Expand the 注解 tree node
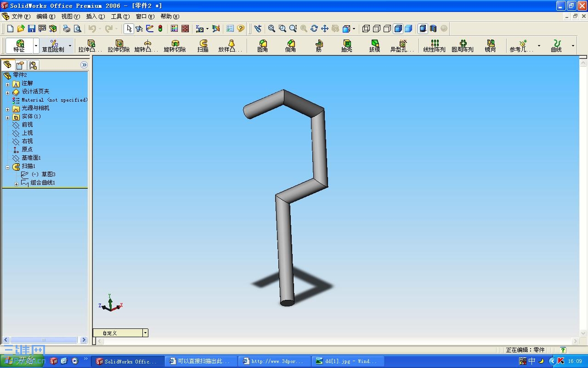The height and width of the screenshot is (368, 588). pos(7,84)
